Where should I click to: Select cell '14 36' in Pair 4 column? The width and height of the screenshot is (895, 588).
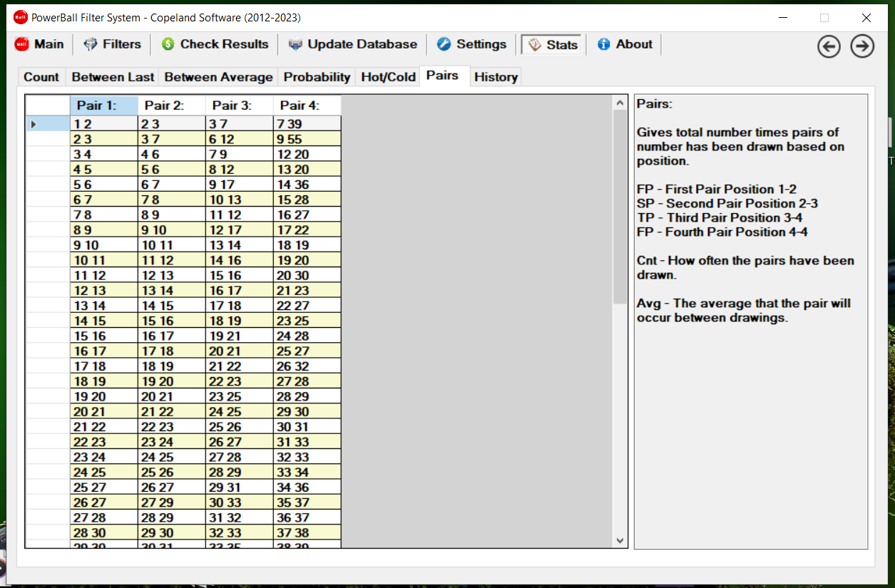pyautogui.click(x=307, y=184)
